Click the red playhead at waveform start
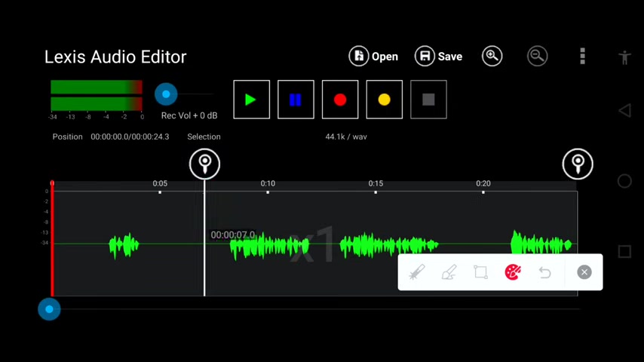Image resolution: width=644 pixels, height=362 pixels. (52, 238)
